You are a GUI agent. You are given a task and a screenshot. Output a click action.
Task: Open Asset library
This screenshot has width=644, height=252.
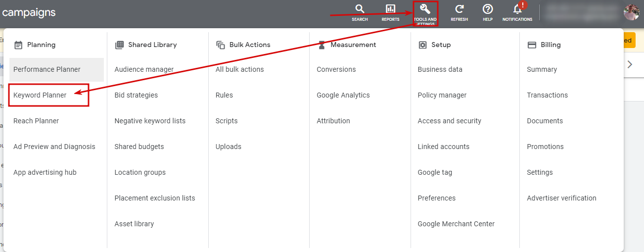134,224
